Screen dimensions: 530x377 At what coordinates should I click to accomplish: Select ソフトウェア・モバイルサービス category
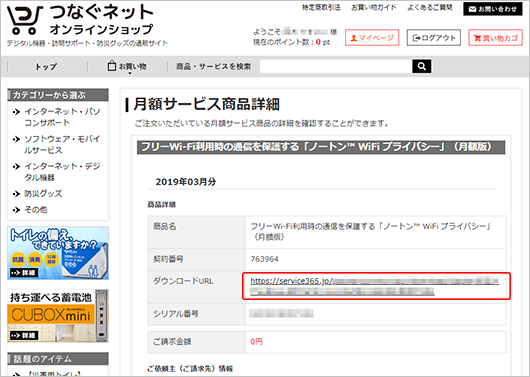(62, 144)
